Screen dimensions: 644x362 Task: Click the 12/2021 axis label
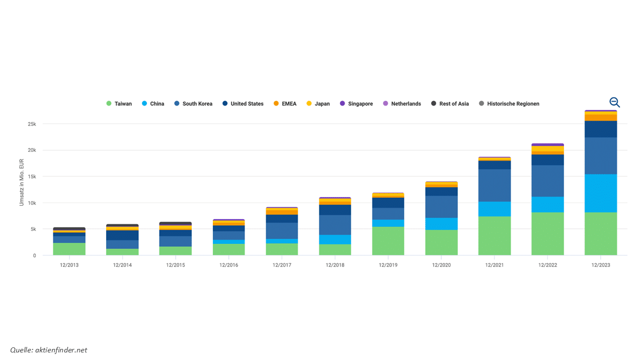[495, 265]
